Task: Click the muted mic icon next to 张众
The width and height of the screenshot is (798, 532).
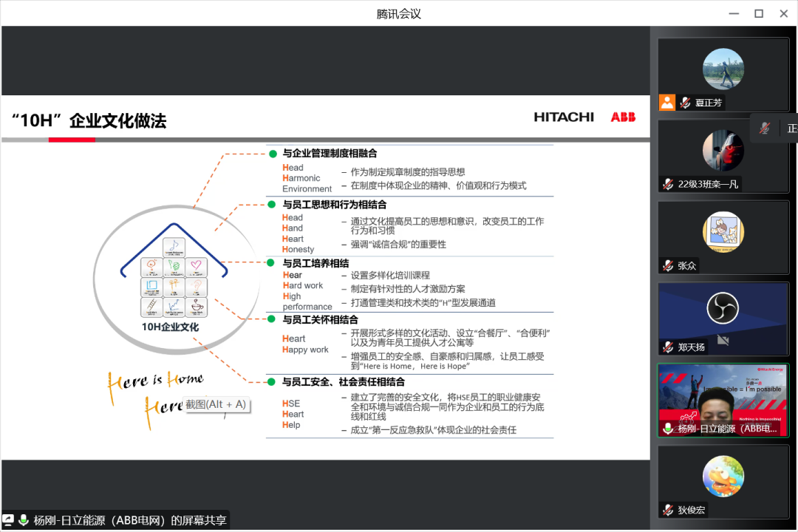Action: tap(667, 265)
